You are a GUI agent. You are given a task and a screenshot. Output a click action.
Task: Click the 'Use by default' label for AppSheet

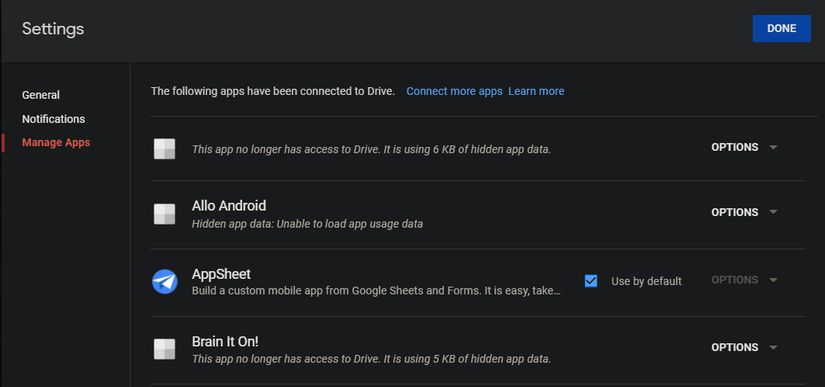point(646,281)
